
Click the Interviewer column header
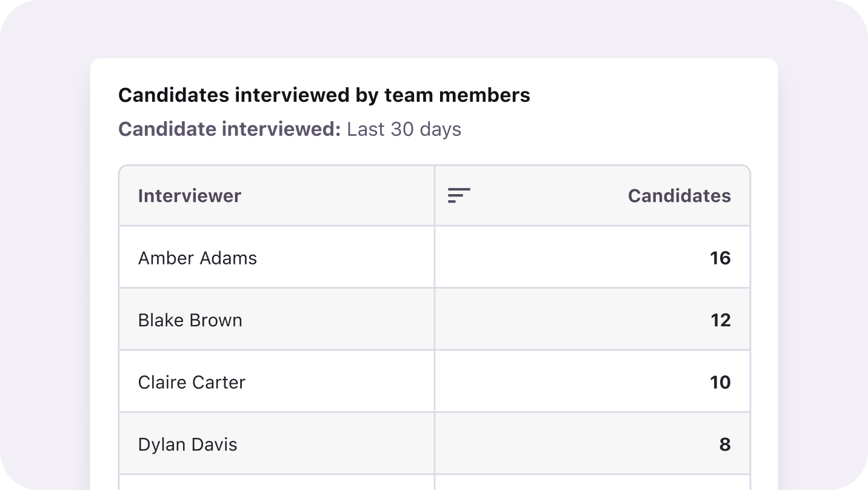click(189, 195)
